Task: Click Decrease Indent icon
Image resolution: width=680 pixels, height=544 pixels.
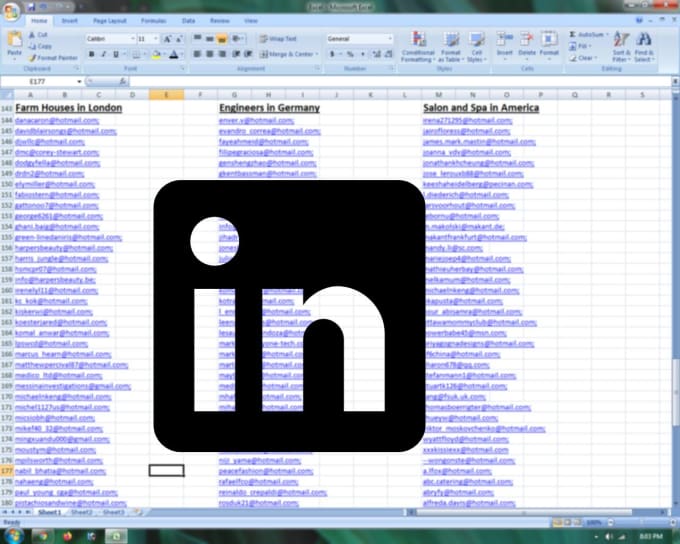Action: tap(236, 54)
